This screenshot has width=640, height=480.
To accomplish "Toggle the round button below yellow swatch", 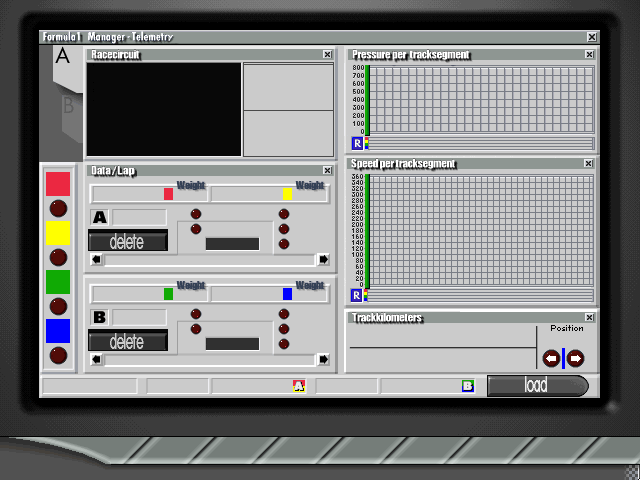I will point(58,258).
